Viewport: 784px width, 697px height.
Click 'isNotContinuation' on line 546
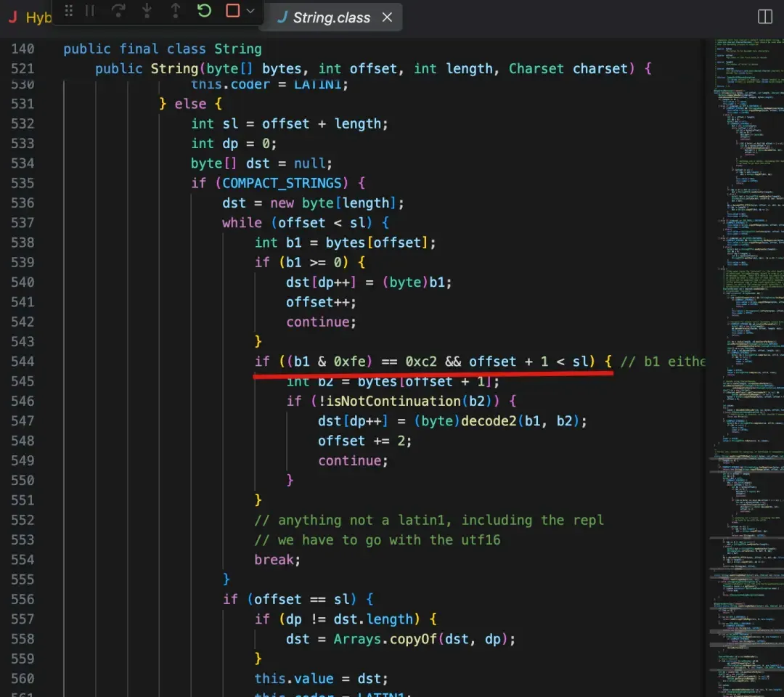(x=393, y=402)
